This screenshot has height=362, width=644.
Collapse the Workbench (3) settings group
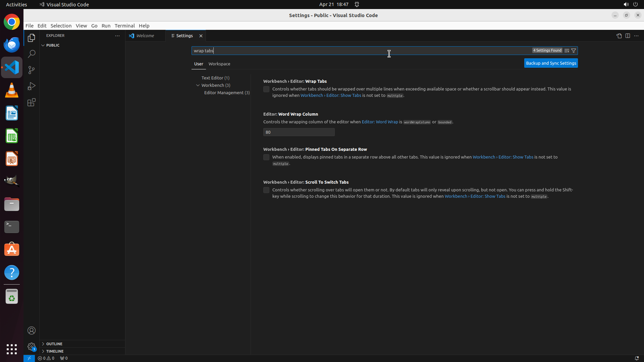click(x=198, y=85)
